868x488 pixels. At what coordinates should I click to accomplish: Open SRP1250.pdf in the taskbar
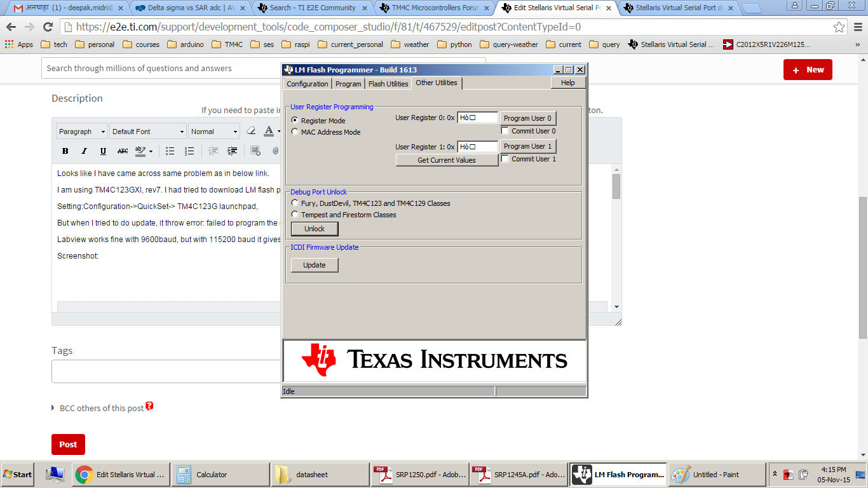[x=419, y=475]
